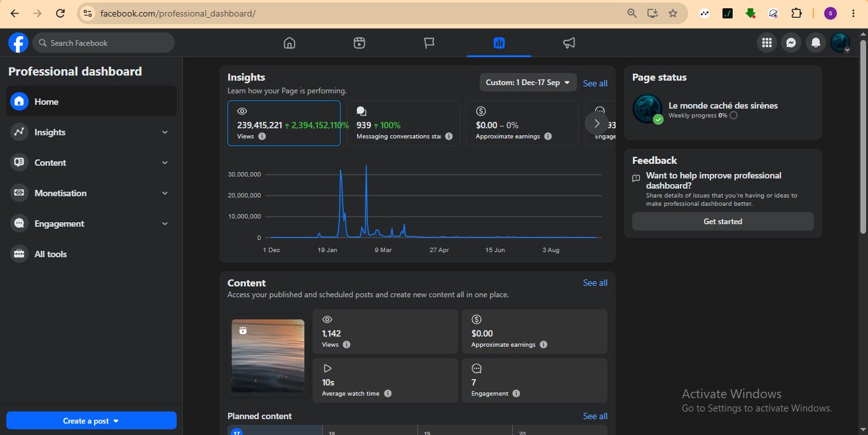Click See all next to Planned content
This screenshot has height=435, width=868.
pyautogui.click(x=595, y=416)
